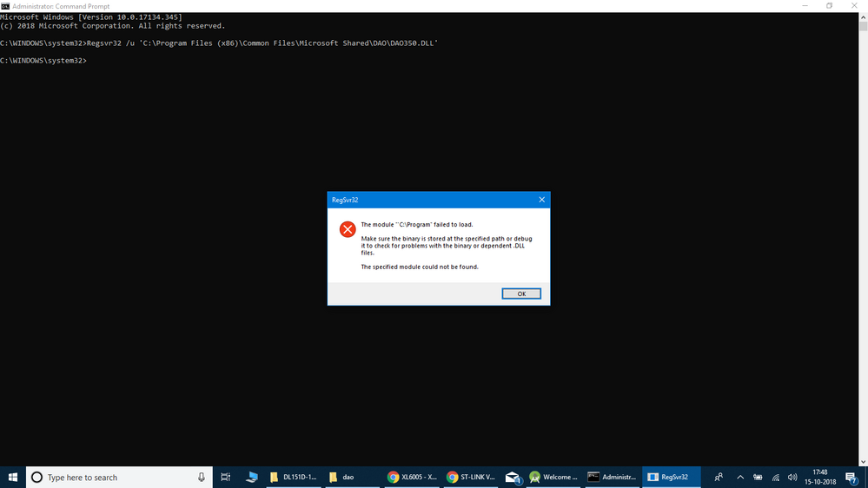Viewport: 868px width, 488px height.
Task: Activate the search microphone icon
Action: tap(201, 477)
